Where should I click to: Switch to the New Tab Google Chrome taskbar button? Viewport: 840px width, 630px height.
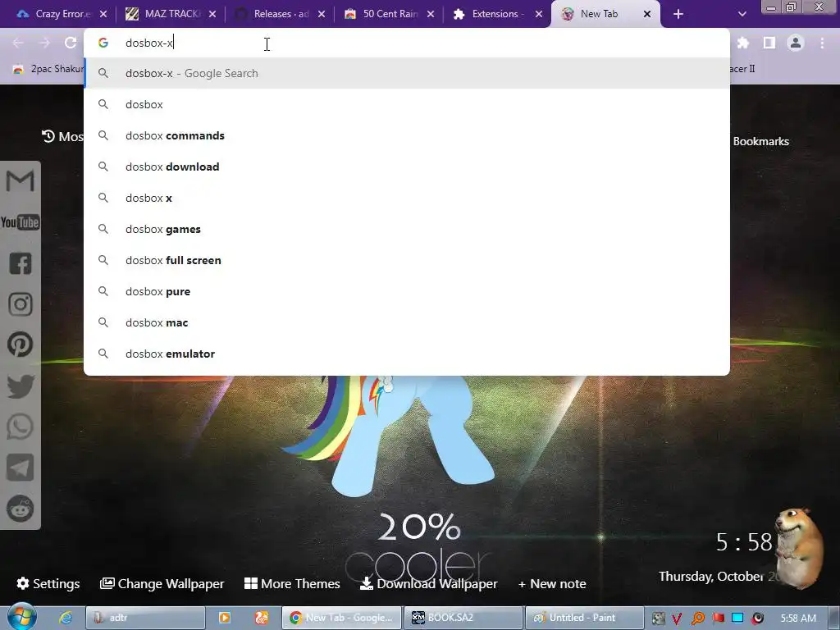(342, 618)
